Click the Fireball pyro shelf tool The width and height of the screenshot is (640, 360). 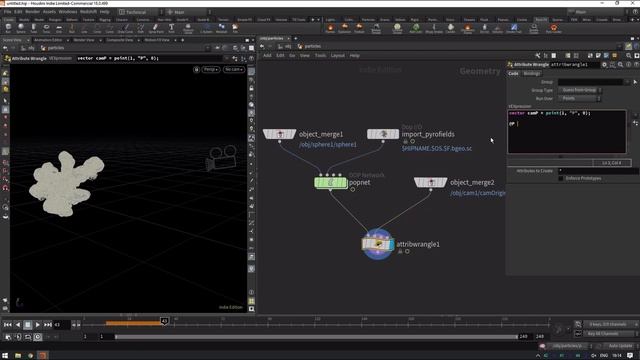point(359,28)
